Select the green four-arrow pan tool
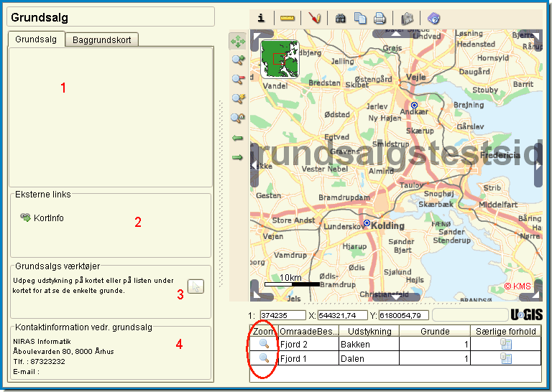This screenshot has width=552, height=392. point(238,42)
